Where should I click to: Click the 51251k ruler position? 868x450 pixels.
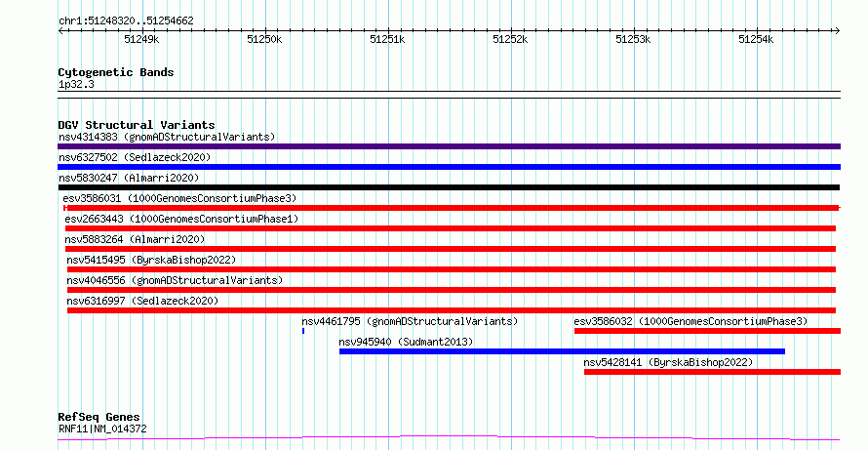(x=387, y=40)
